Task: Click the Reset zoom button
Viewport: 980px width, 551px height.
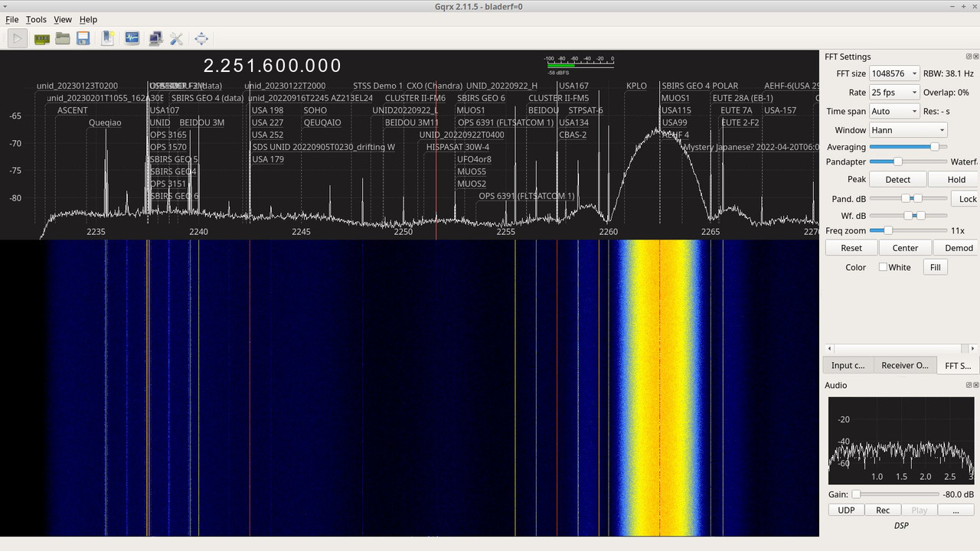Action: click(x=851, y=248)
